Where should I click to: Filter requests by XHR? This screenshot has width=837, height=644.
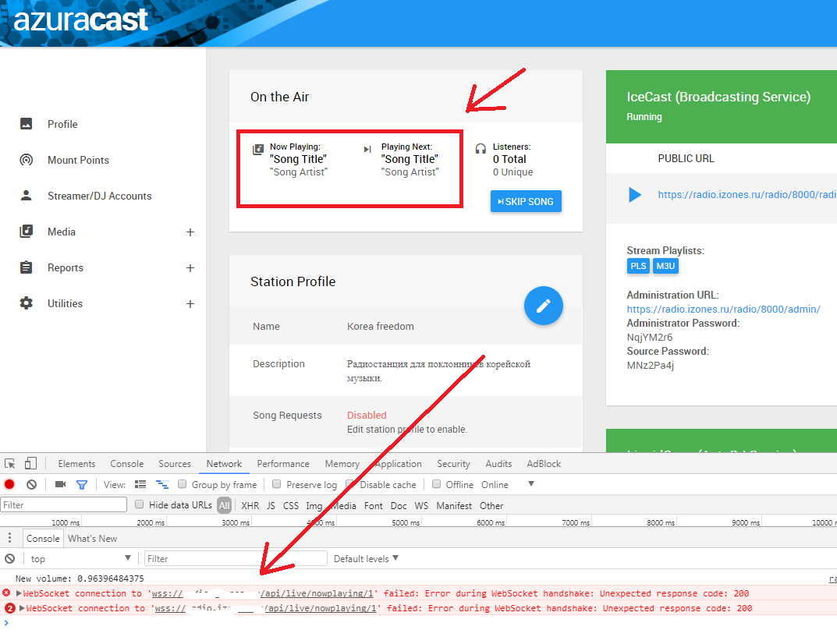(x=250, y=505)
